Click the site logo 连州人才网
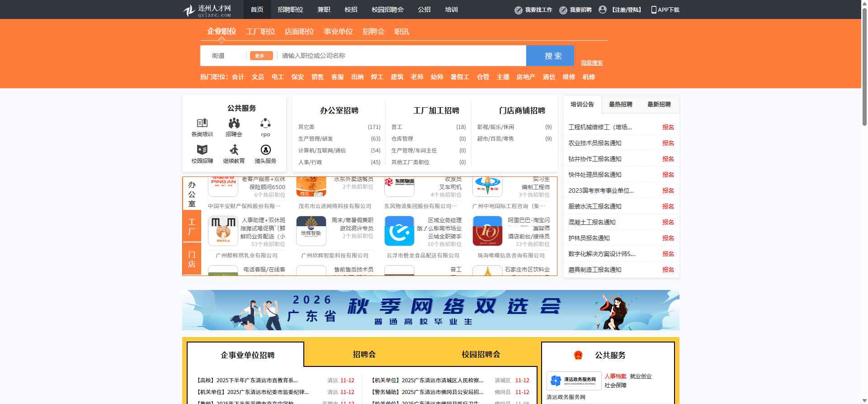This screenshot has height=404, width=868. click(208, 10)
